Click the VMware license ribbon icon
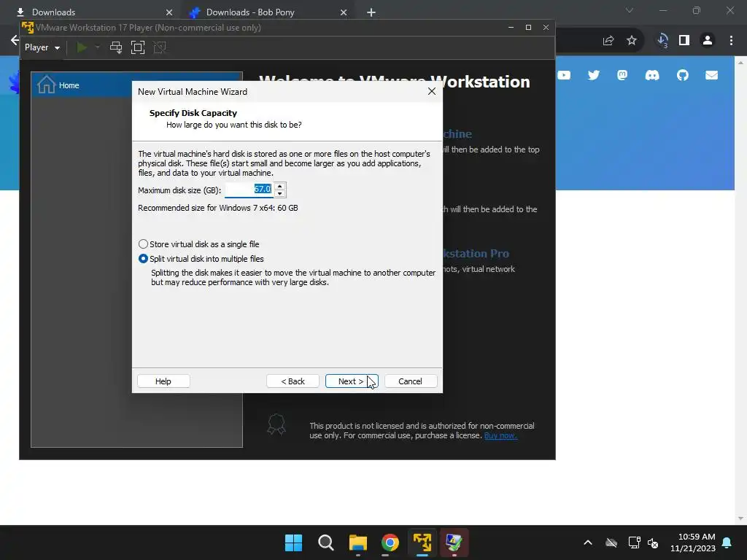 (276, 424)
